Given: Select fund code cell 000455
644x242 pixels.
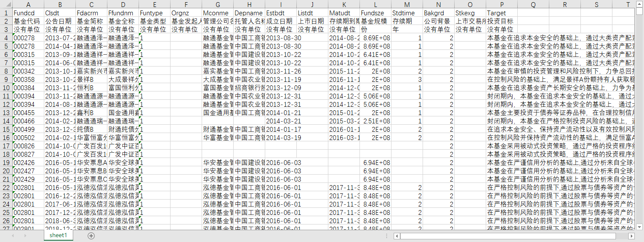Looking at the screenshot, I should (x=28, y=112).
